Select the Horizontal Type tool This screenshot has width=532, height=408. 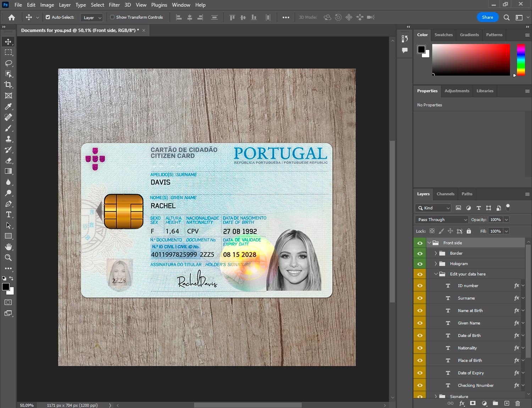(8, 214)
